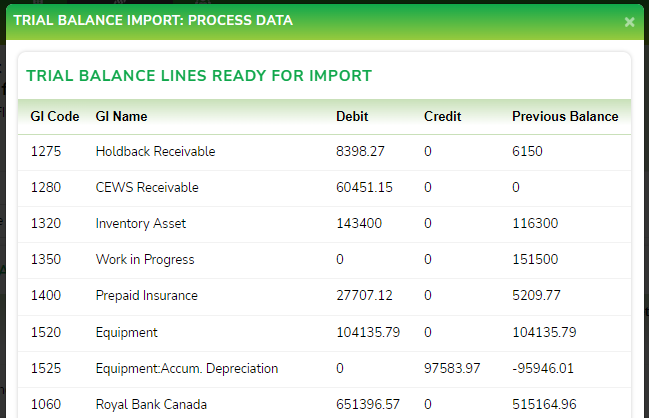Select Gl code 1060 cell
This screenshot has width=649, height=418.
pyautogui.click(x=46, y=404)
